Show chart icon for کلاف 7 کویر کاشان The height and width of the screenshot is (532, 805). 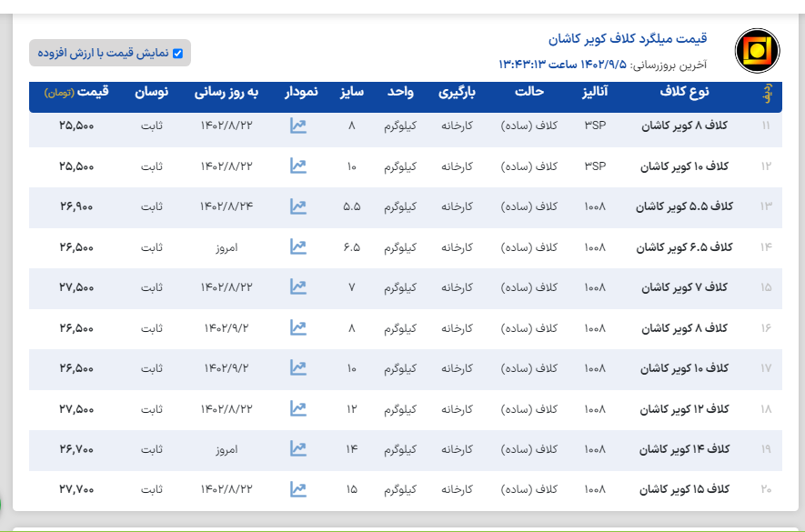(x=298, y=286)
